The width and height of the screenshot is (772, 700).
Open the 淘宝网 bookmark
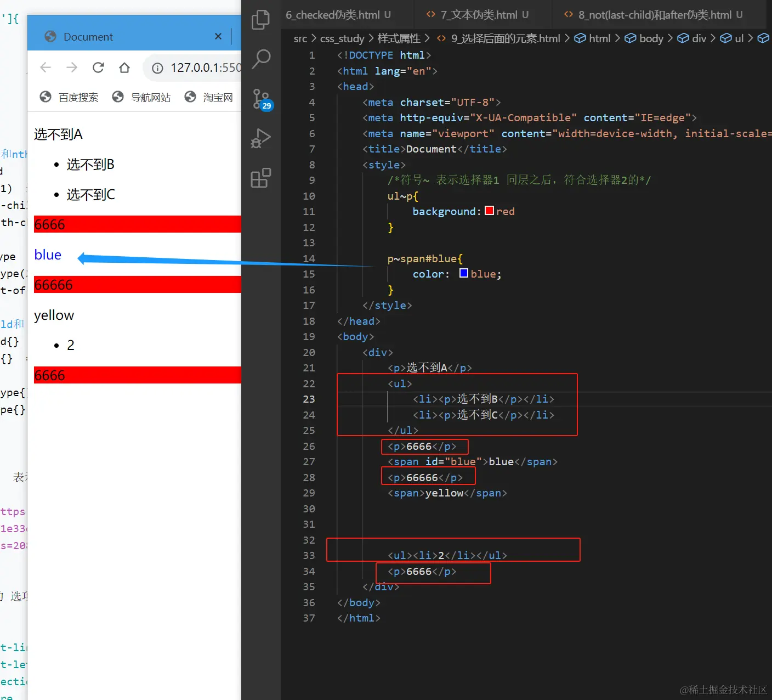[209, 97]
